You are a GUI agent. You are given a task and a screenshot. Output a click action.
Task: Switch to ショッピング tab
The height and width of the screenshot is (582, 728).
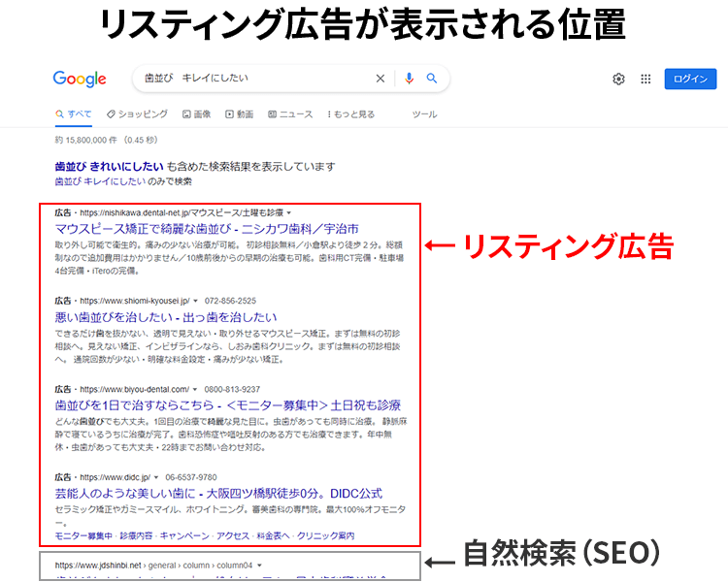(x=137, y=114)
